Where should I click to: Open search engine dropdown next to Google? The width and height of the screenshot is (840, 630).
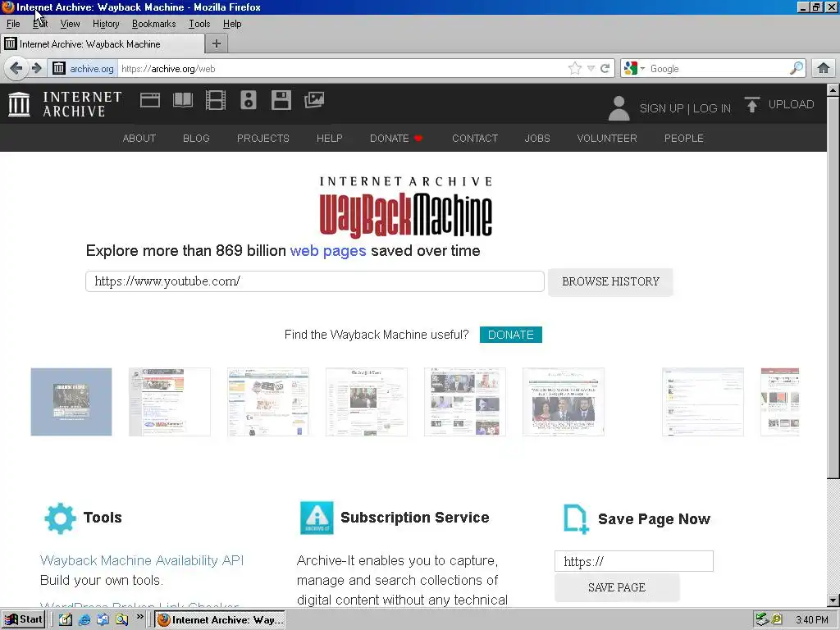(x=642, y=69)
